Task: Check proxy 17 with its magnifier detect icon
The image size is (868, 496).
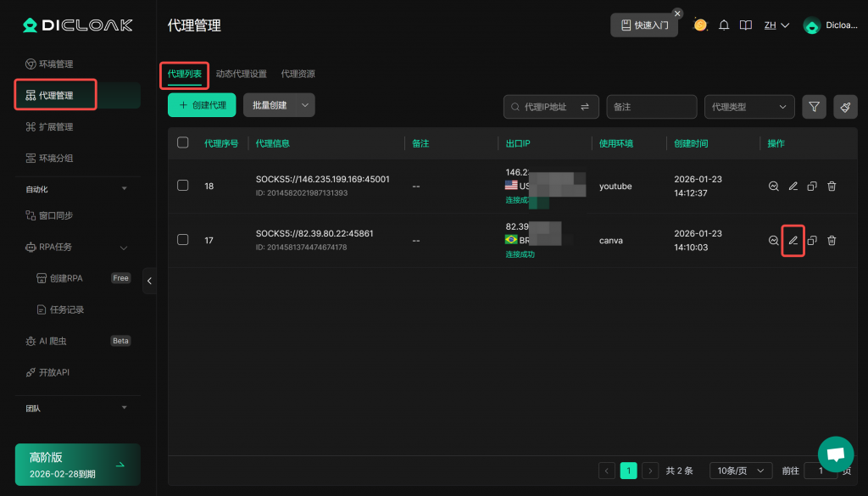Action: click(773, 241)
